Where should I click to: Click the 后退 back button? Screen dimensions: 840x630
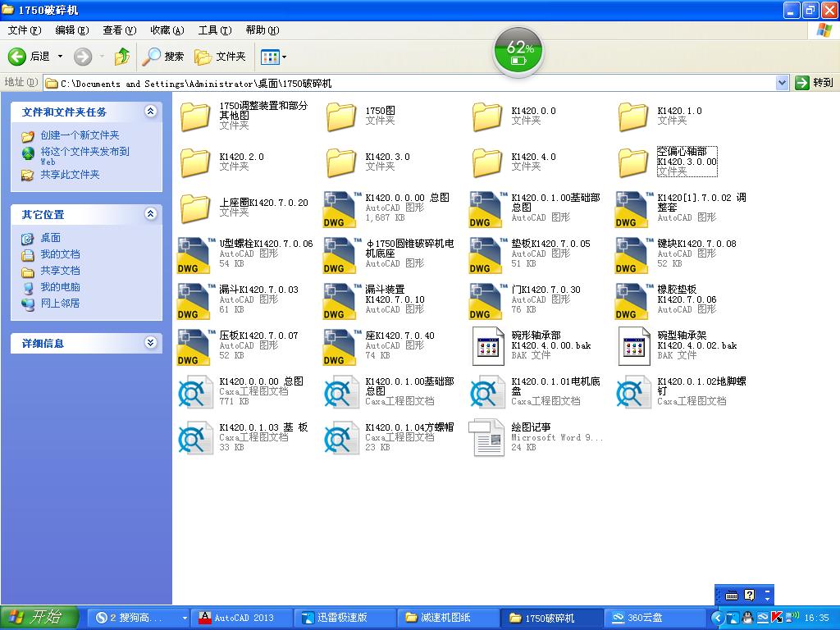(30, 57)
